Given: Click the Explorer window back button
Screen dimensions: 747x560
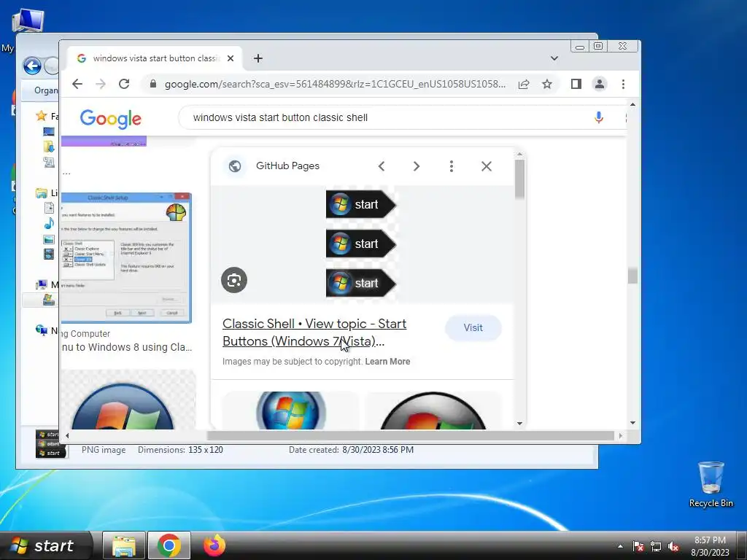Looking at the screenshot, I should (32, 66).
